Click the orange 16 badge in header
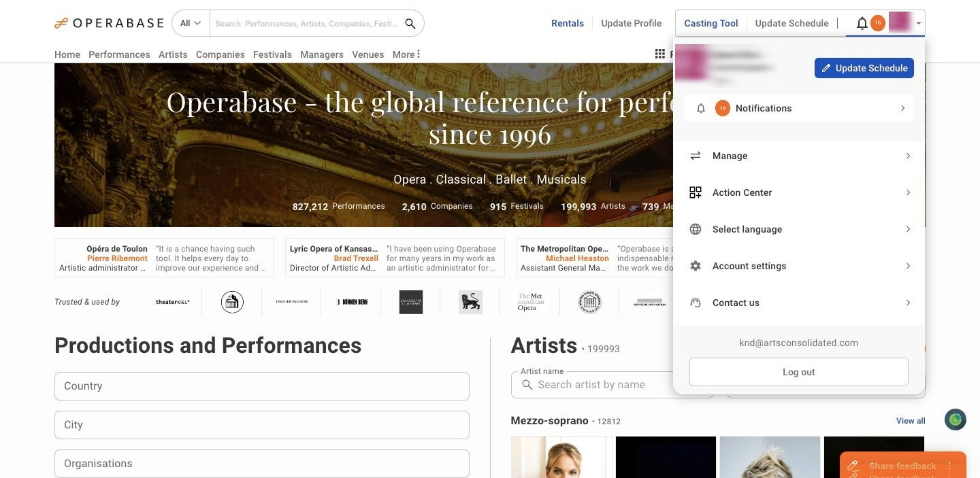Image resolution: width=980 pixels, height=478 pixels. coord(878,23)
